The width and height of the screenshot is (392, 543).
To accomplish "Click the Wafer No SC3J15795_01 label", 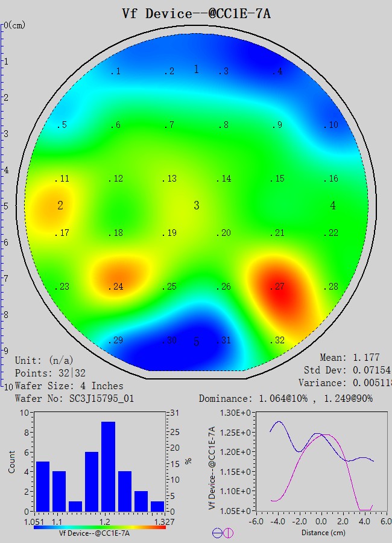I will (74, 399).
